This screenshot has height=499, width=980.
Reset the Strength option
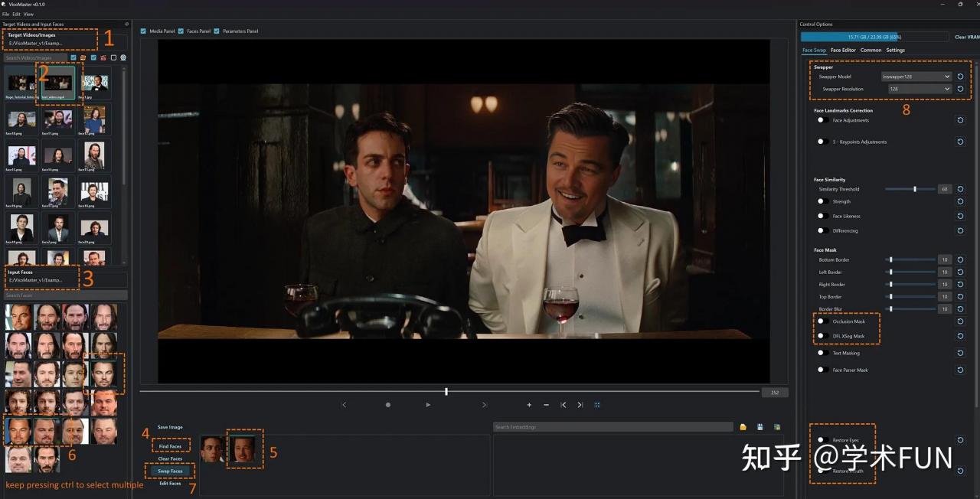pos(960,201)
